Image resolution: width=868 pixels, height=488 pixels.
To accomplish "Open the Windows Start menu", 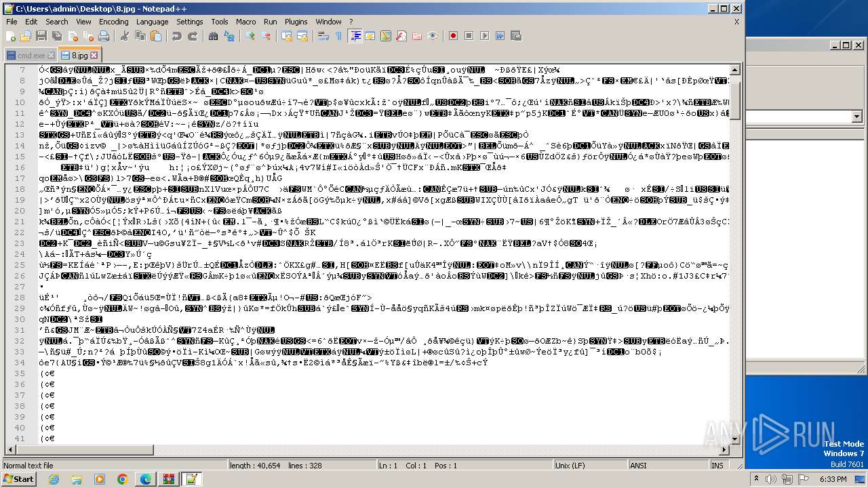I will click(x=18, y=479).
